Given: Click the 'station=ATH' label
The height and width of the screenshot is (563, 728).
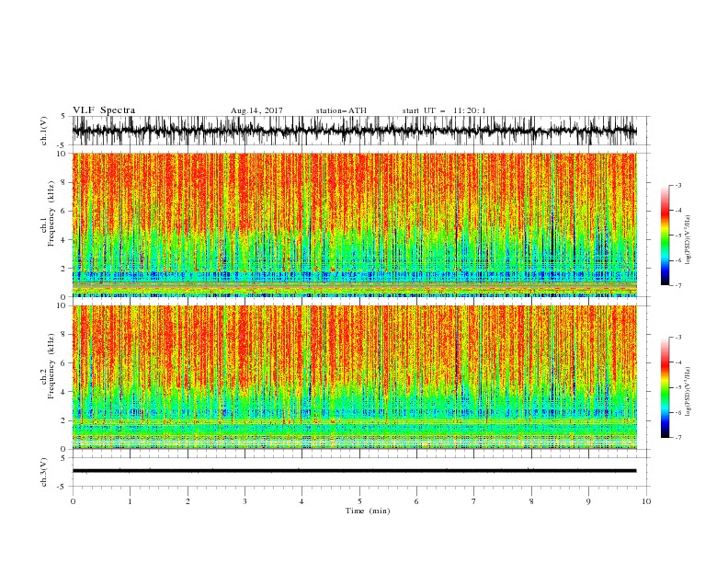Looking at the screenshot, I should 341,110.
